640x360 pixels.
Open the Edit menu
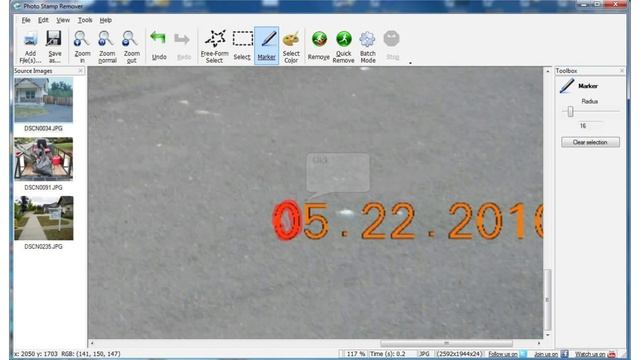[43, 20]
